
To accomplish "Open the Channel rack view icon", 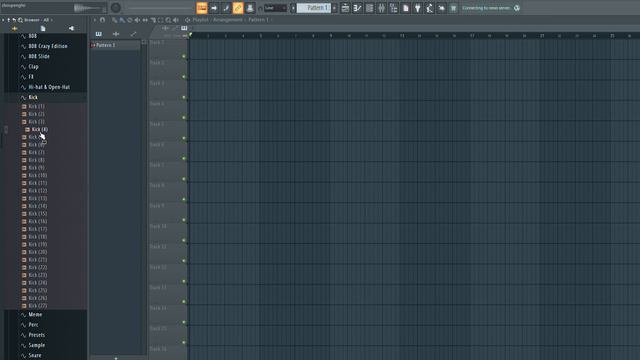I will point(369,8).
